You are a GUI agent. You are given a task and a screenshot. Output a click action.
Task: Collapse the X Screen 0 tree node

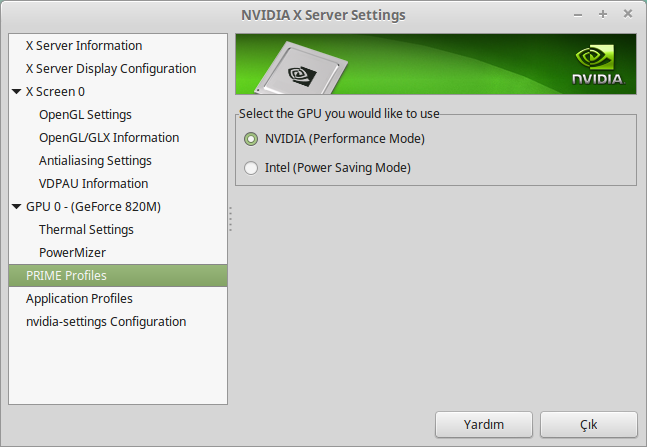click(x=17, y=92)
